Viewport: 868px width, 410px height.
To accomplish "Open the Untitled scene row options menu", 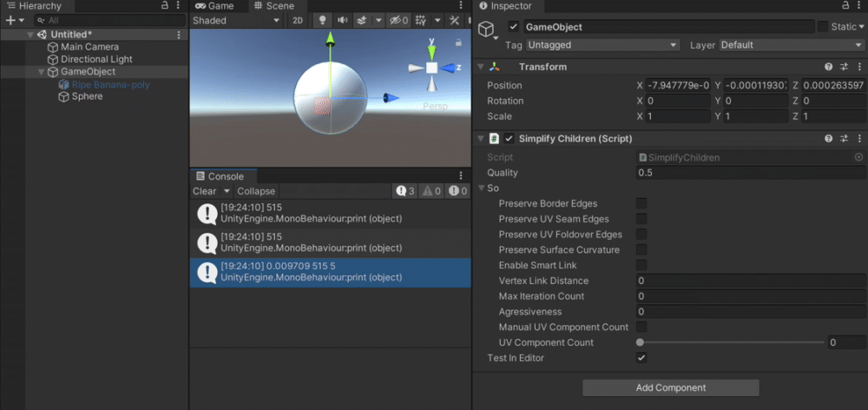I will [178, 35].
